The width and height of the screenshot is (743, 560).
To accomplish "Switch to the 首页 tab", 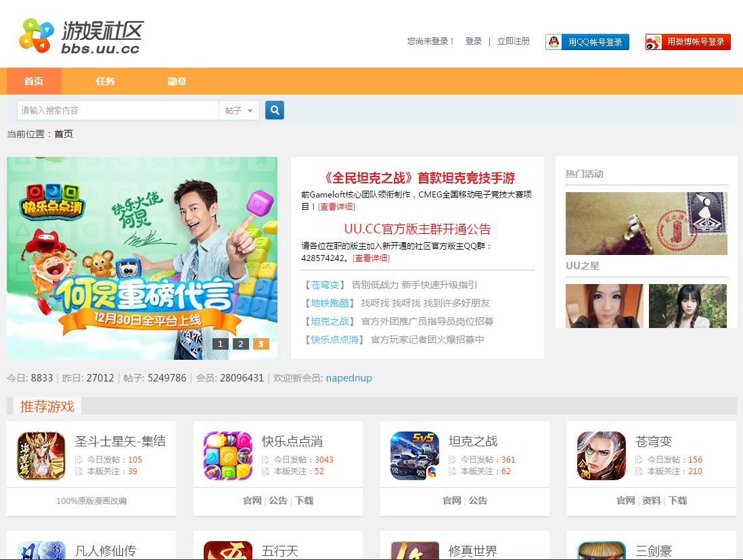I will pyautogui.click(x=34, y=81).
